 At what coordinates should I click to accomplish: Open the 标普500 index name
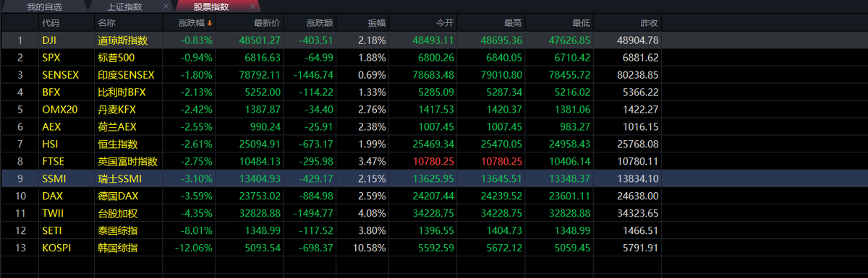tap(116, 57)
